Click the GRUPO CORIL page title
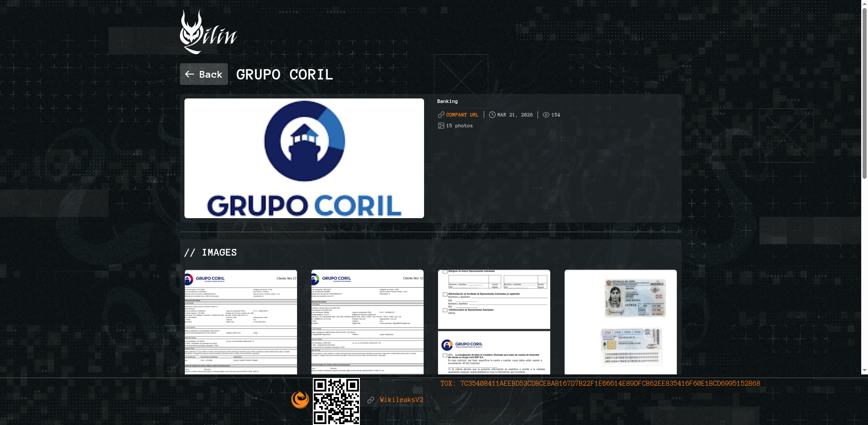This screenshot has height=425, width=868. pyautogui.click(x=284, y=75)
